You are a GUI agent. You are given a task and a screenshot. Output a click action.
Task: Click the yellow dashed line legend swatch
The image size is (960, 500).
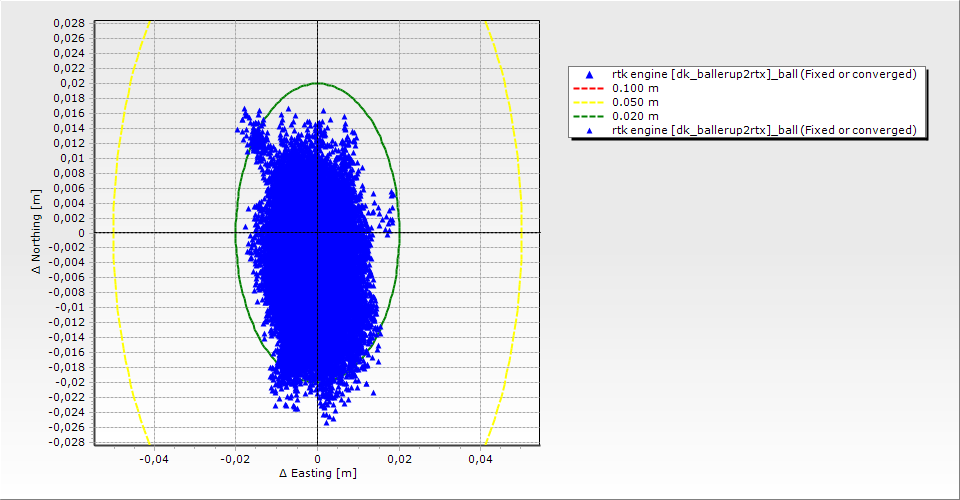click(588, 102)
